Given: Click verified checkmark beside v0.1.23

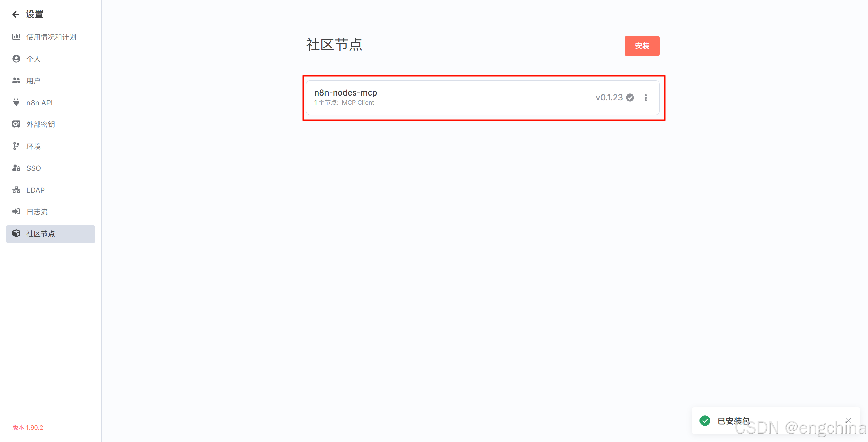Looking at the screenshot, I should pyautogui.click(x=630, y=98).
